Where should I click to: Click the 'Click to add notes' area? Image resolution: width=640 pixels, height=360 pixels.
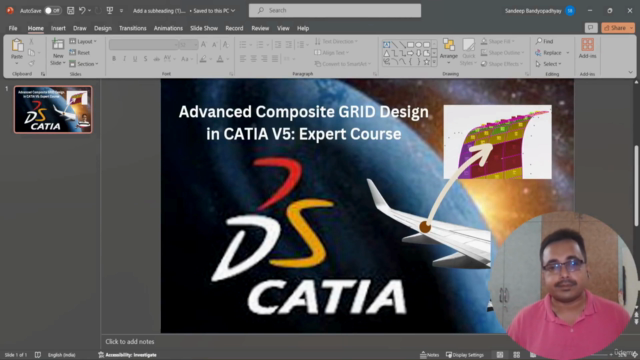pos(130,342)
